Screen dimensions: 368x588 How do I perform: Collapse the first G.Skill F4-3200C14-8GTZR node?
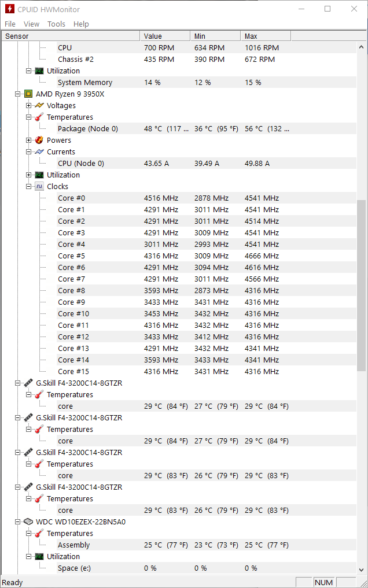(x=17, y=383)
